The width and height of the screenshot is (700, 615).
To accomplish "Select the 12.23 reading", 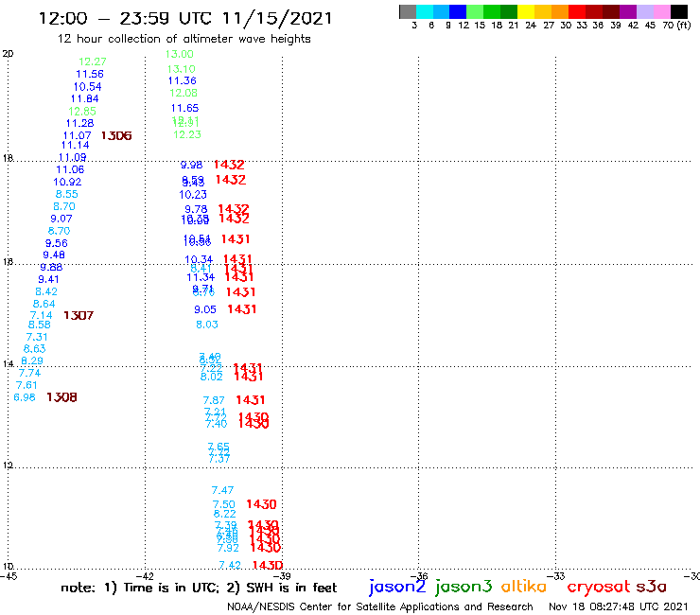I will pos(187,134).
